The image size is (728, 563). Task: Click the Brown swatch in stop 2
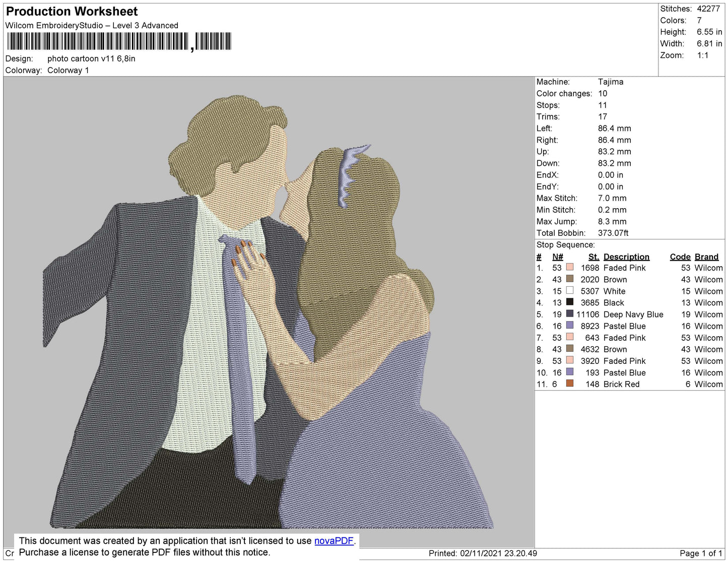click(570, 279)
